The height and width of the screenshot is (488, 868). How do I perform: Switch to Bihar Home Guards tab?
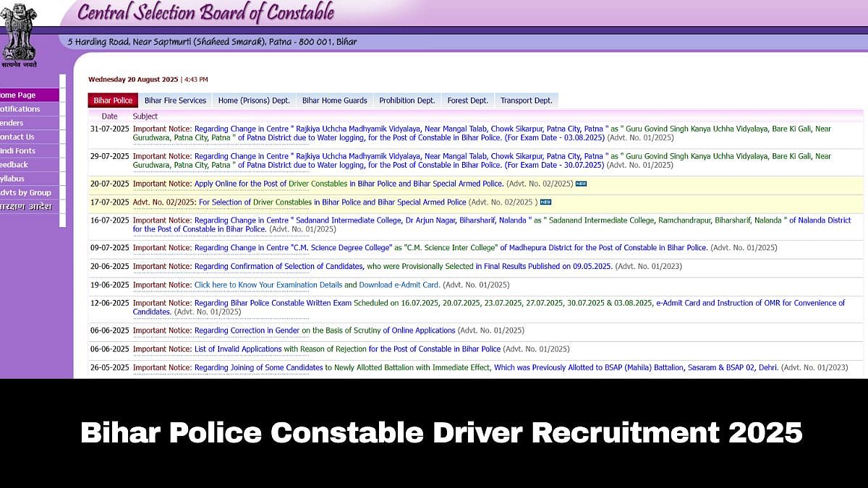point(334,100)
